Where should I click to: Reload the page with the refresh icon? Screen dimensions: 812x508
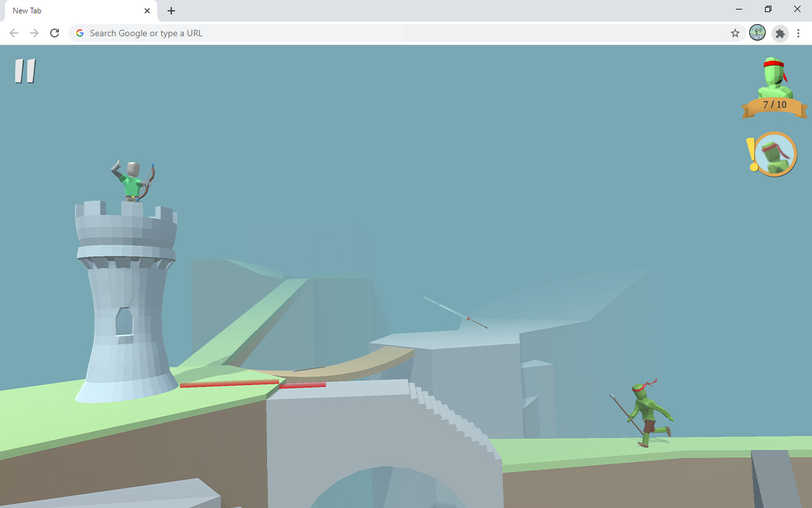coord(55,33)
